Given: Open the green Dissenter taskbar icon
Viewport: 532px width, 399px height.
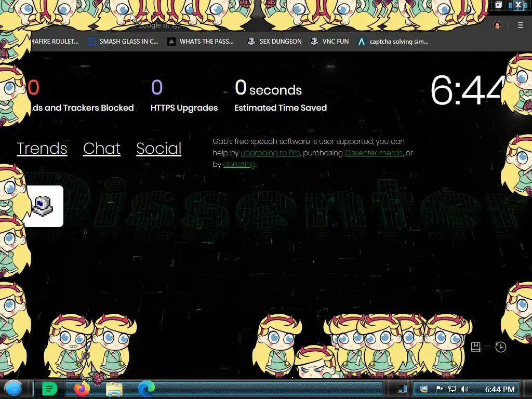Looking at the screenshot, I should point(49,389).
